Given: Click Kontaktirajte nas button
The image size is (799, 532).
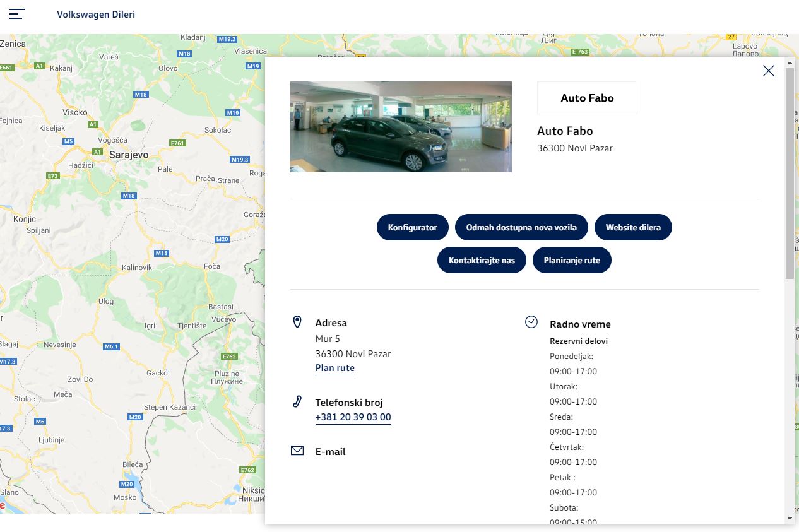Looking at the screenshot, I should click(x=482, y=260).
